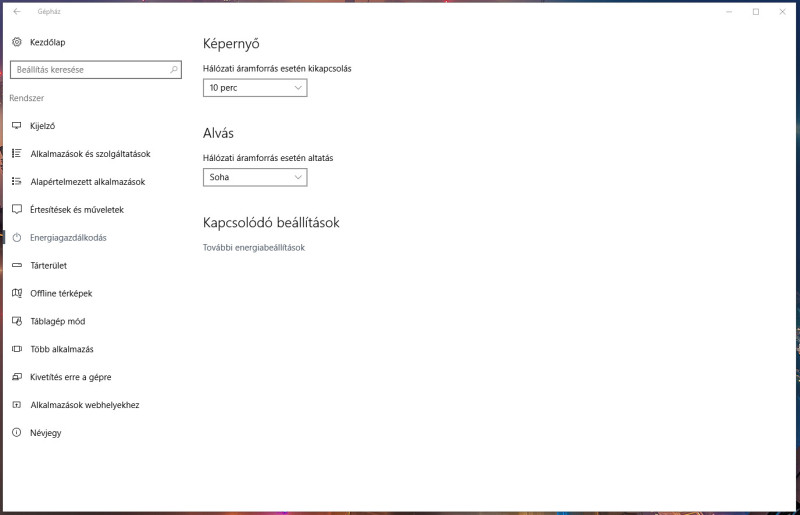Click 'Hálózati áramforrás esetén altatás' label
This screenshot has height=515, width=800.
pyautogui.click(x=268, y=158)
